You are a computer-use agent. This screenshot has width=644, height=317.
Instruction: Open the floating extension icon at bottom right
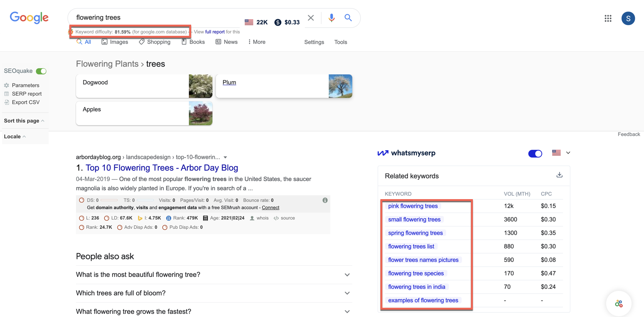[619, 304]
